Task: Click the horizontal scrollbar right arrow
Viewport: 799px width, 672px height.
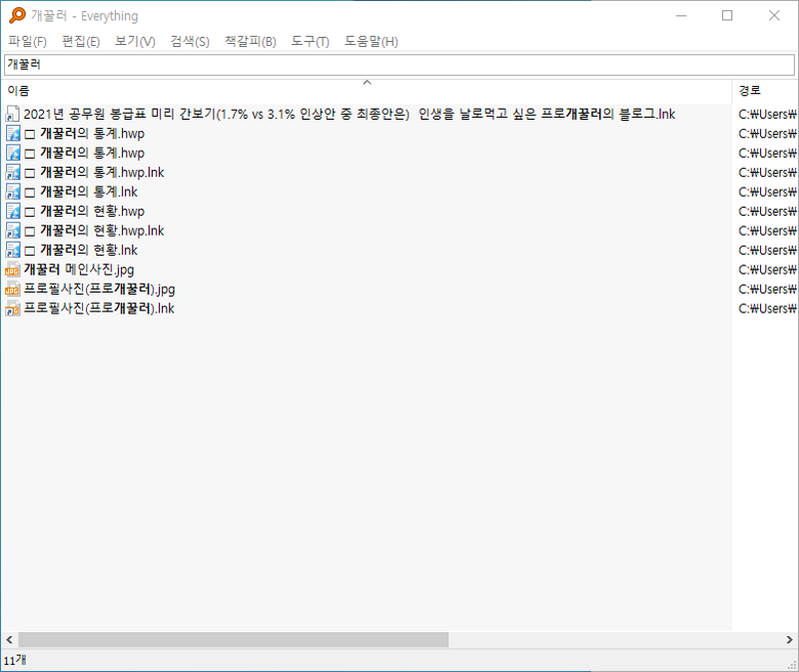Action: point(789,639)
